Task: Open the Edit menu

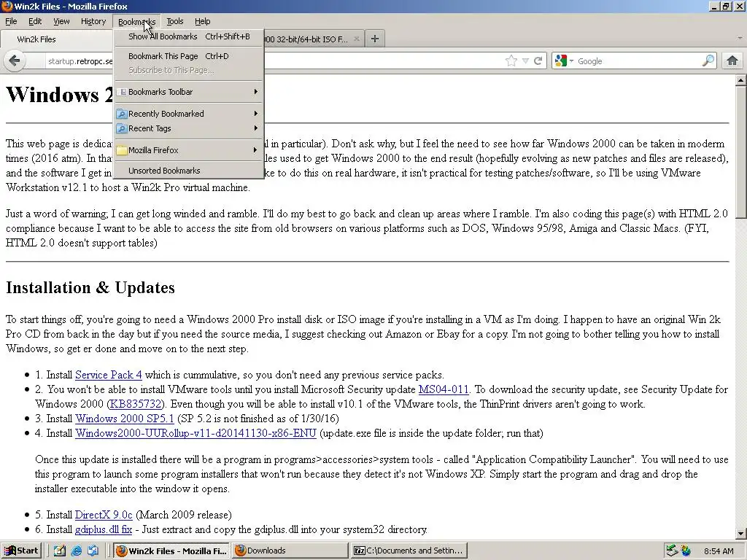Action: click(x=35, y=21)
